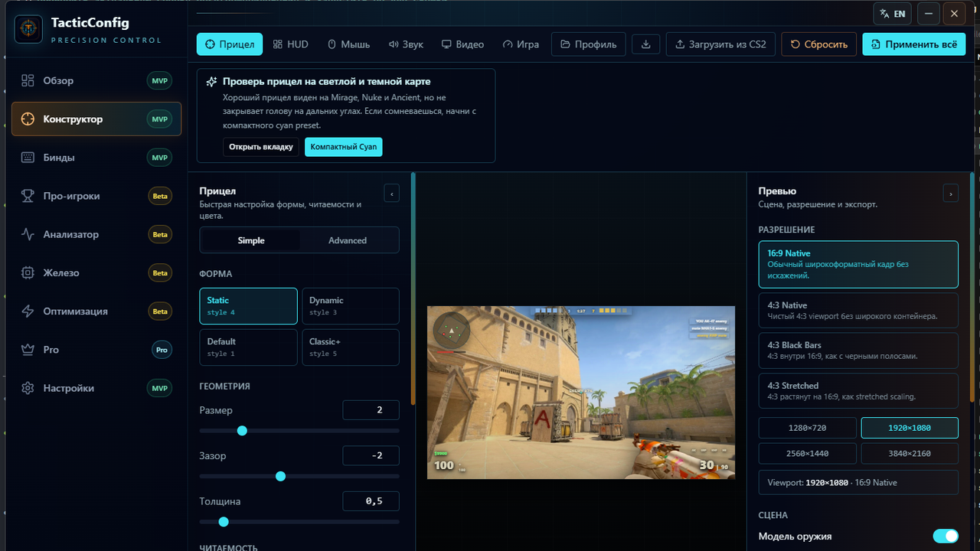980x551 pixels.
Task: Collapse the Прицел panel chevron
Action: (x=391, y=194)
